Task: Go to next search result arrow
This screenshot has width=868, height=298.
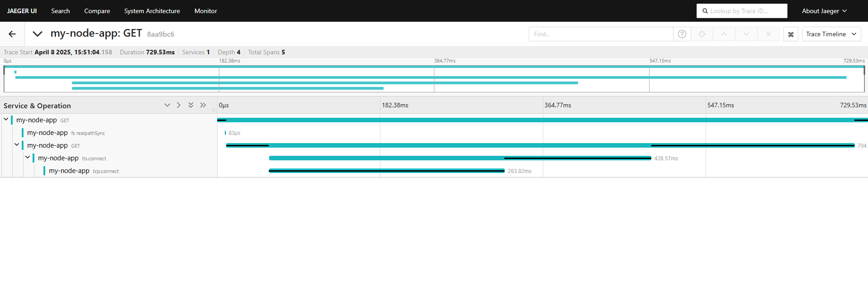Action: point(746,34)
